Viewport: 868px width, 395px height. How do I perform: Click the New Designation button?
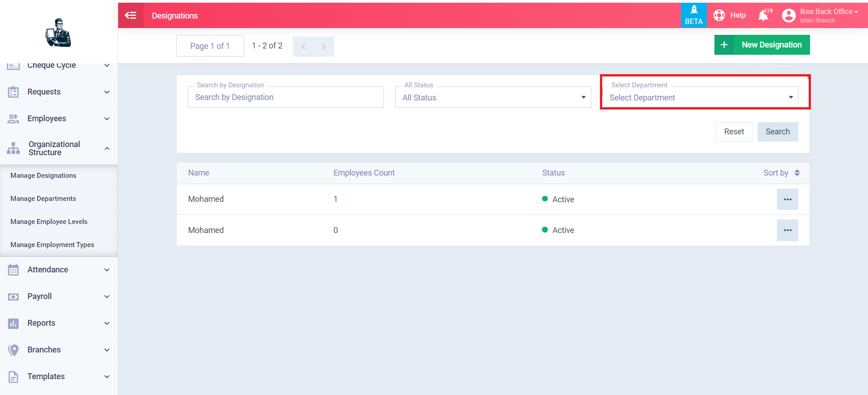coord(762,45)
